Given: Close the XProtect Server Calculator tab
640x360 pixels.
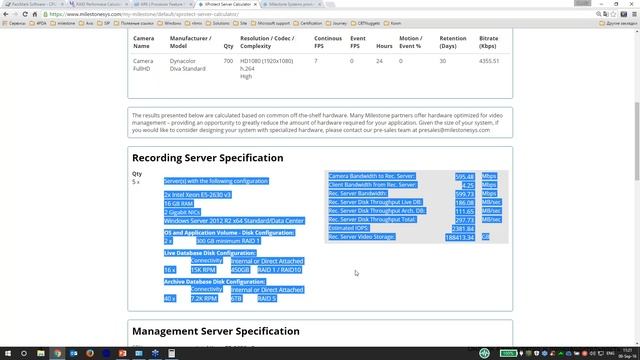Looking at the screenshot, I should click(x=256, y=4).
